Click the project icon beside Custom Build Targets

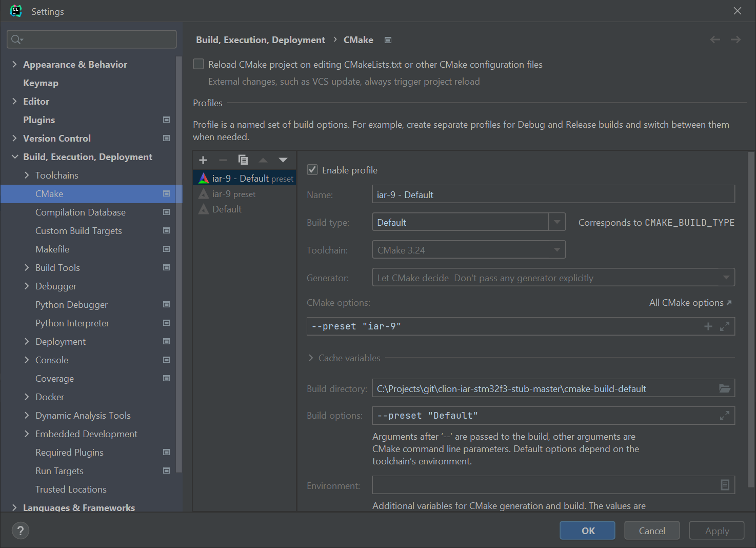point(166,230)
